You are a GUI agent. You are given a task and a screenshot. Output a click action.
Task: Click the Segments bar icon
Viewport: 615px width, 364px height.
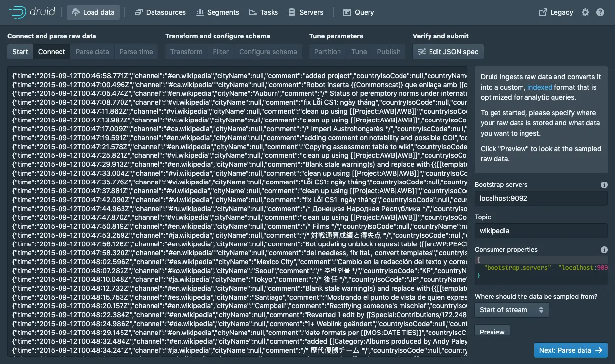pos(200,12)
